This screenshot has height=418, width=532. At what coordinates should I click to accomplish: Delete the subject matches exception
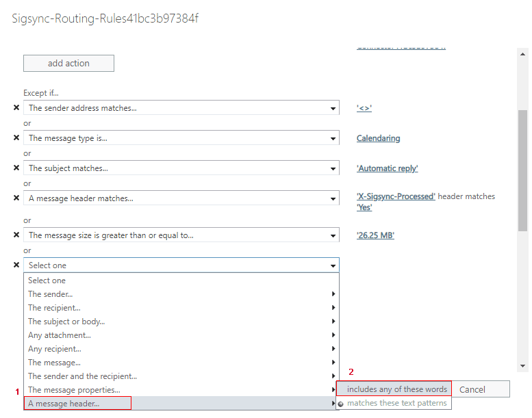point(16,168)
